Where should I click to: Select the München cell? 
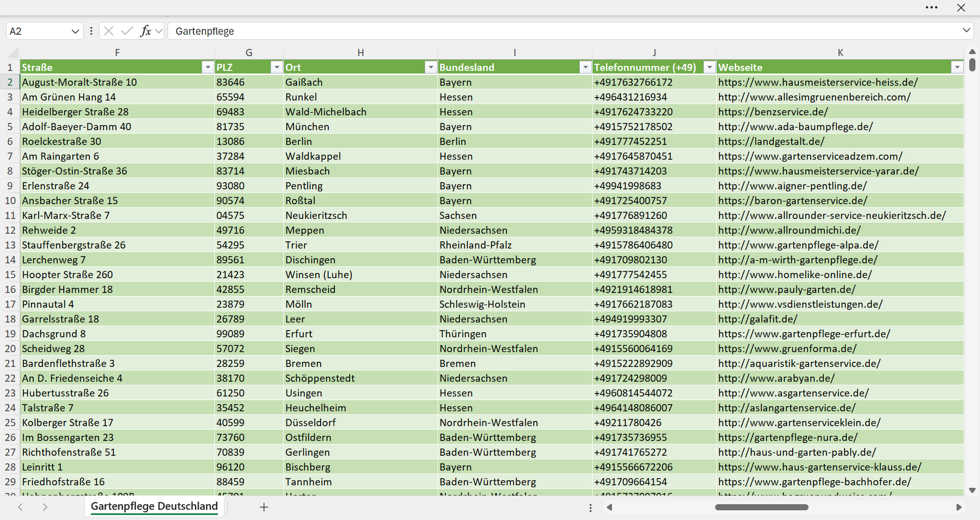pyautogui.click(x=360, y=127)
